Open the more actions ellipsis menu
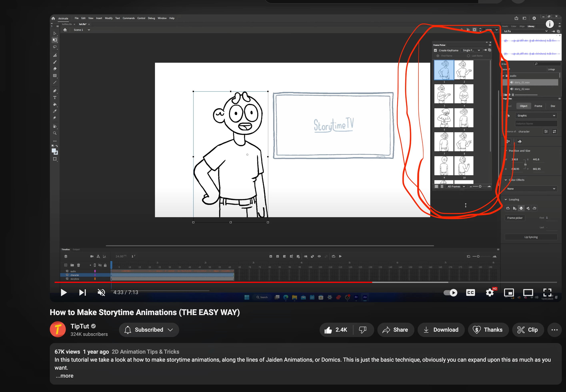Image resolution: width=566 pixels, height=392 pixels. click(x=554, y=330)
